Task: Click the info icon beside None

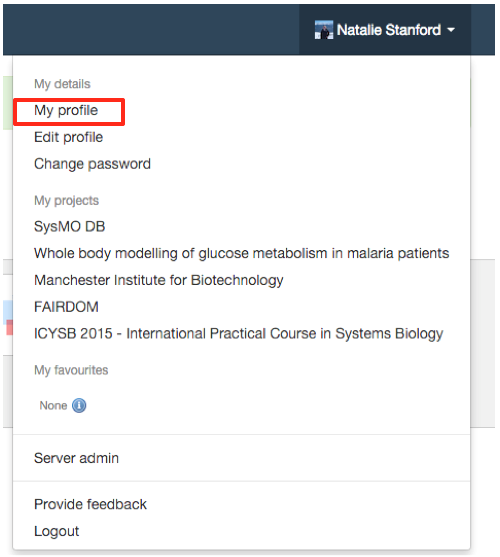Action: pos(79,405)
